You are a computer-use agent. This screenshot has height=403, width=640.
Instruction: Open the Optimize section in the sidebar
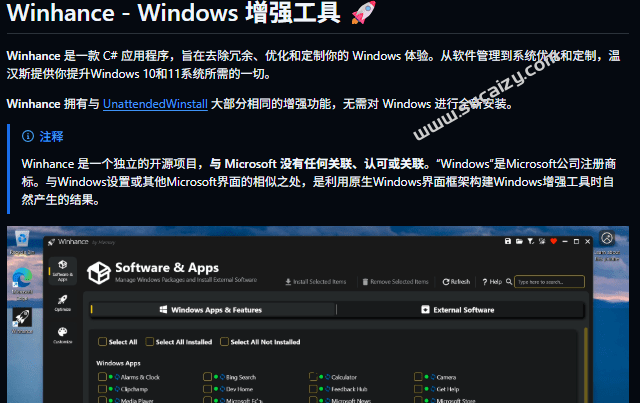tap(62, 303)
